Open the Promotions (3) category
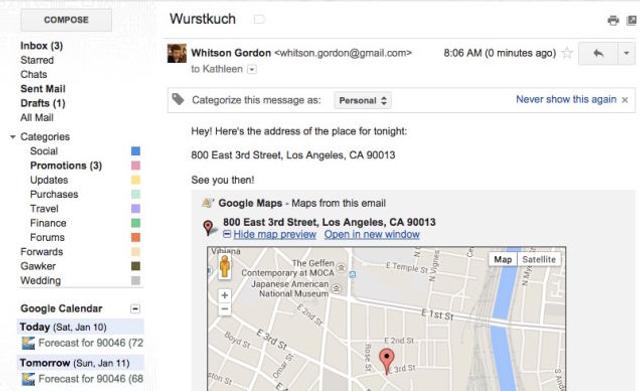This screenshot has width=640, height=391. click(x=66, y=166)
